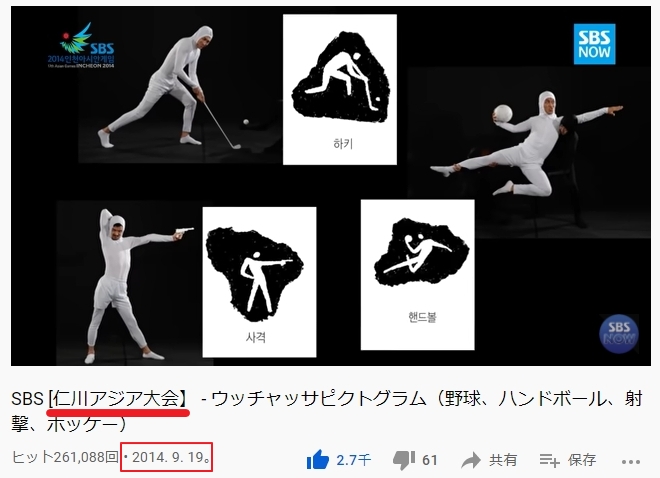
Task: Click the 共有 share label
Action: coord(503,460)
